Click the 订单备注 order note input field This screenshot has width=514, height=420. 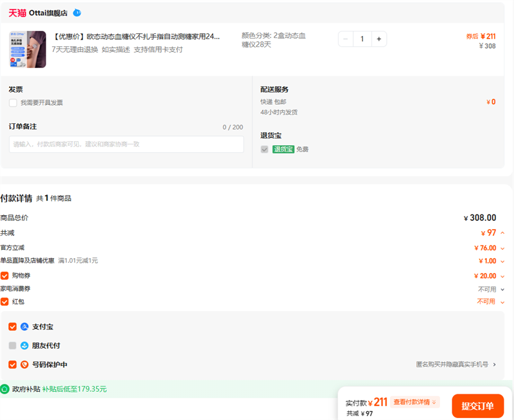point(126,144)
